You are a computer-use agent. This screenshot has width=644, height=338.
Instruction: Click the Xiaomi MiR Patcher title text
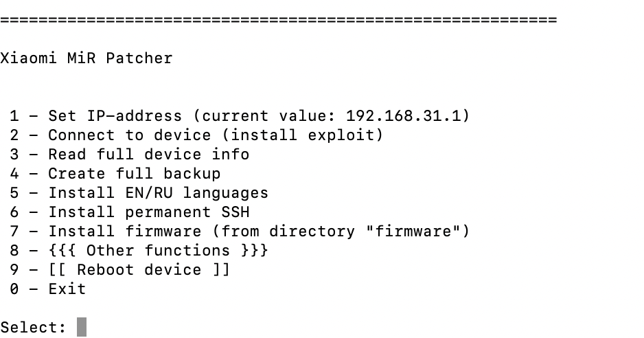tap(86, 58)
